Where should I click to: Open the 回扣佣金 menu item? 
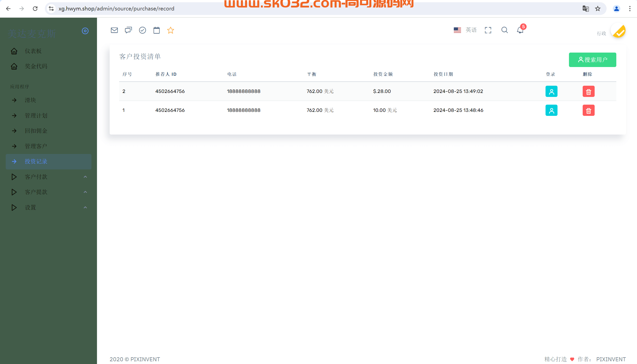coord(49,131)
